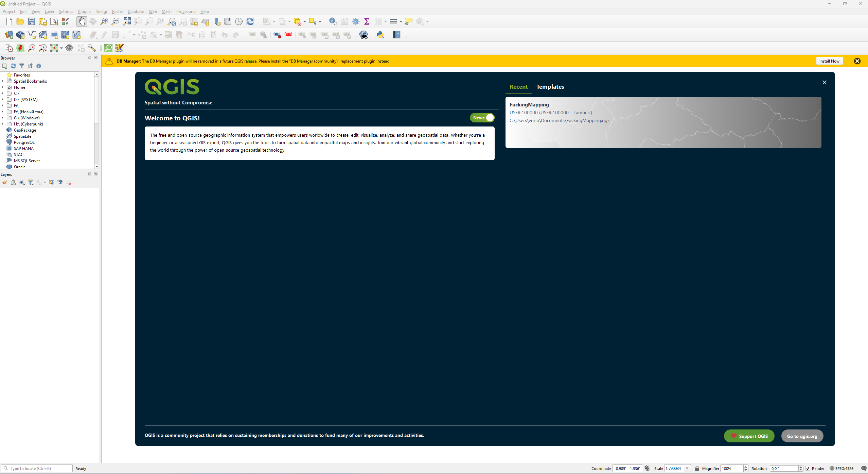Increase the Magnifier value with the up arrow
Viewport: 868px width, 474px height.
click(746, 467)
